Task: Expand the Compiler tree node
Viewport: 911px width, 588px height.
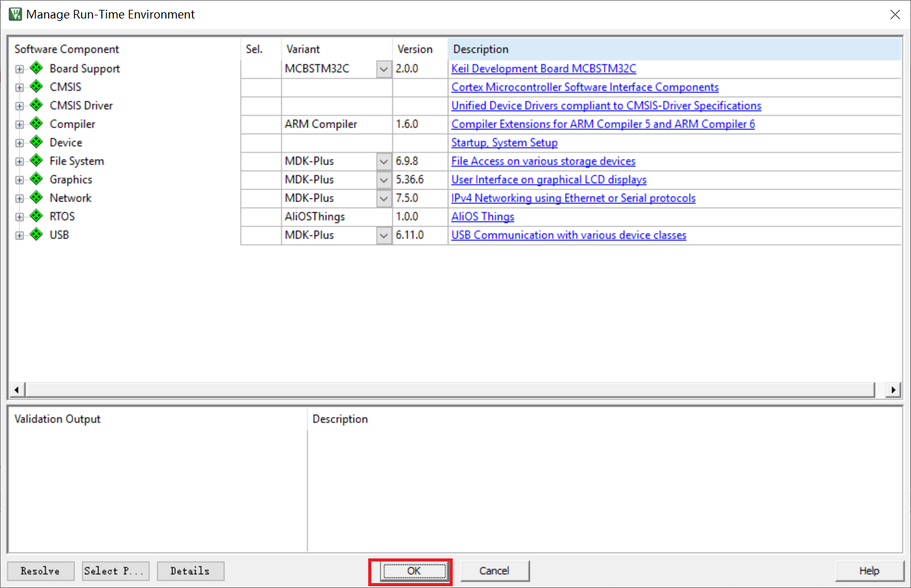Action: click(20, 125)
